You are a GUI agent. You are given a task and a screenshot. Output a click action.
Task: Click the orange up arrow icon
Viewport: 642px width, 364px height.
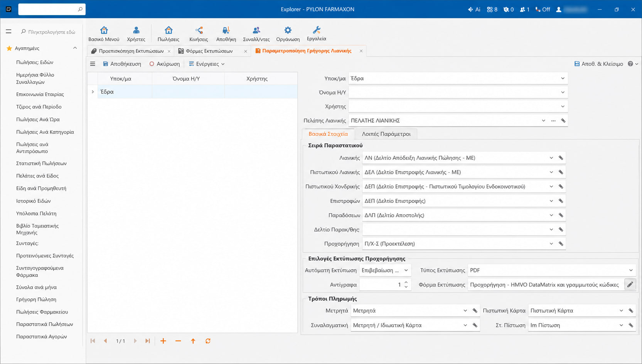[193, 341]
